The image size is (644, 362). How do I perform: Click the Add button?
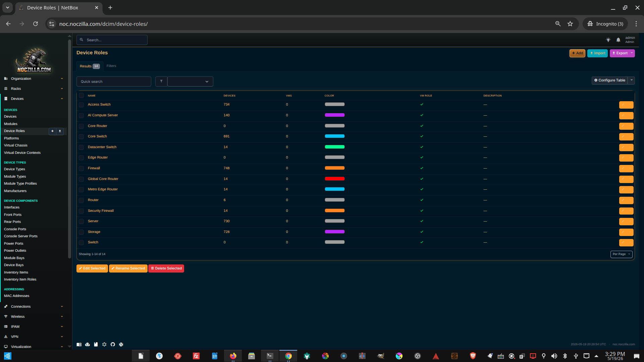click(x=577, y=53)
